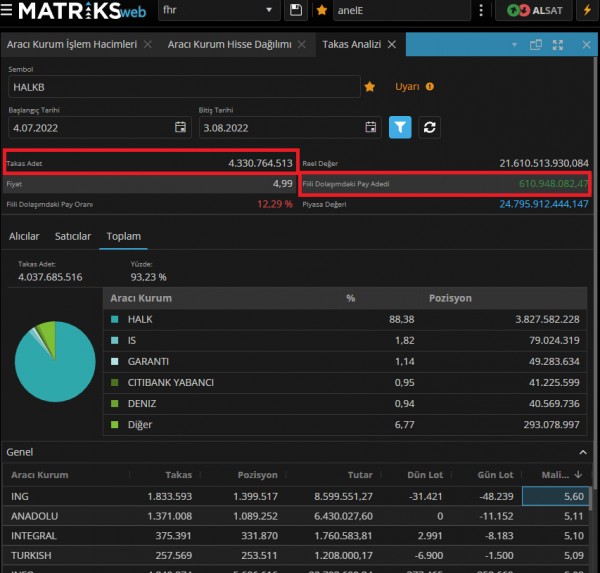Save workspace with the floppy disk icon
Screen dimensions: 600x573
pos(296,10)
